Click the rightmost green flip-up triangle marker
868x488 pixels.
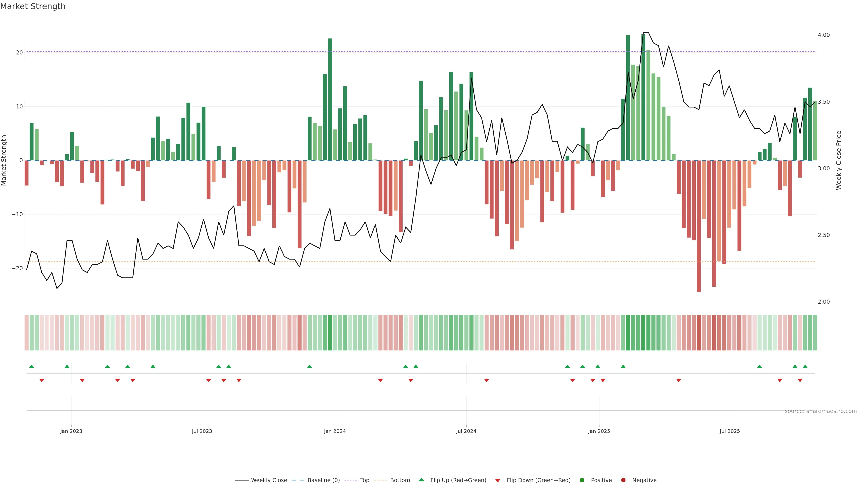pos(805,366)
